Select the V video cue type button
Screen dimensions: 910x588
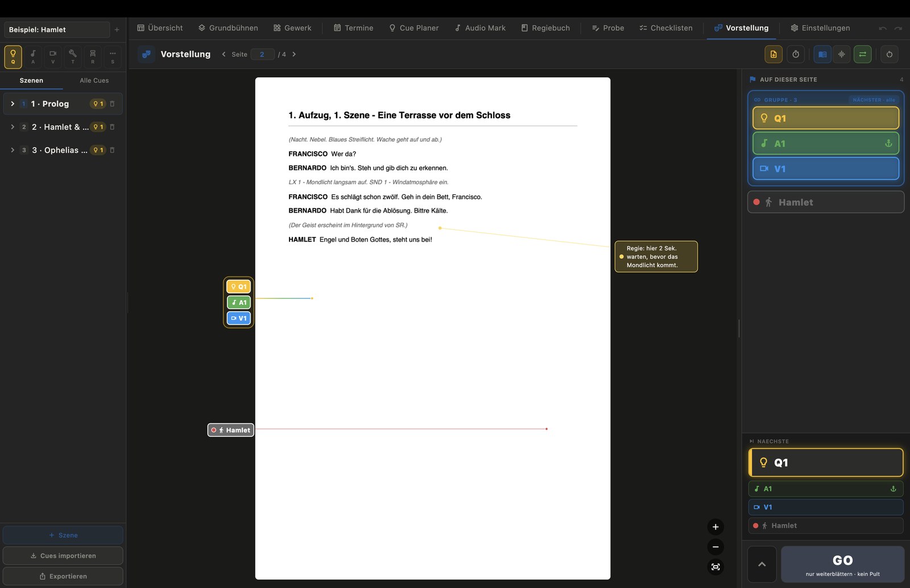pyautogui.click(x=53, y=56)
